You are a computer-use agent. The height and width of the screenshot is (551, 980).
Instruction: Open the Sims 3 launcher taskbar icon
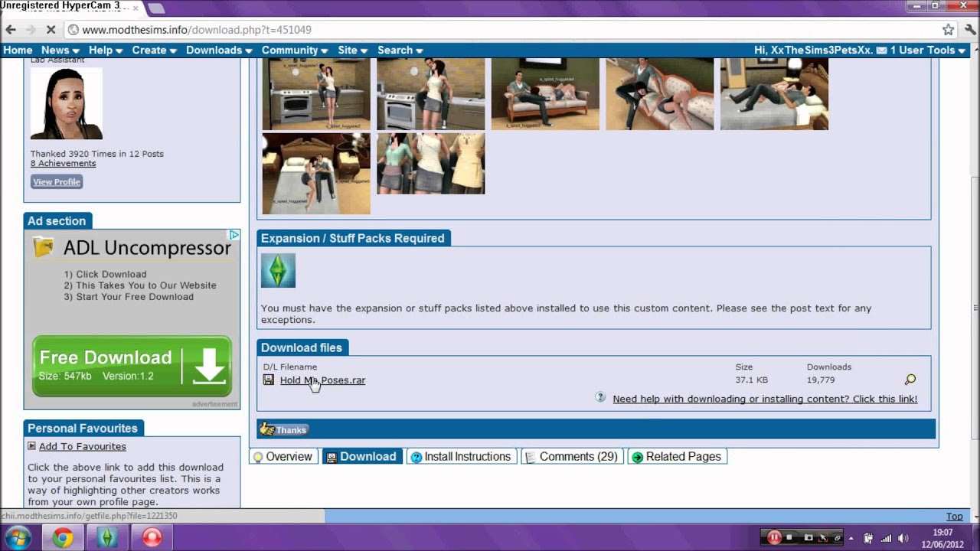coord(107,538)
